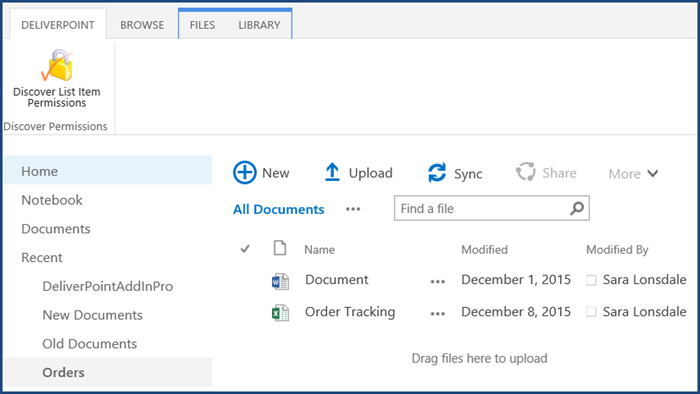Open the file named Document
The image size is (700, 394).
337,280
